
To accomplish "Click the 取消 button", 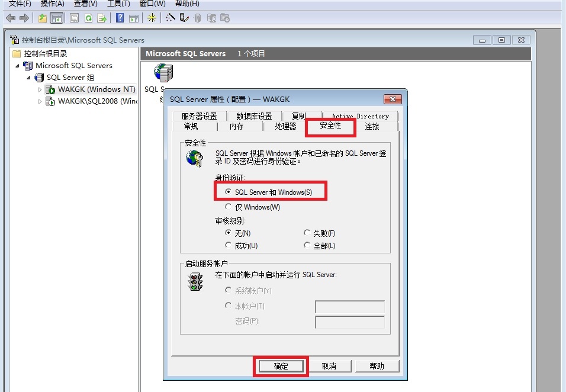I will point(329,366).
